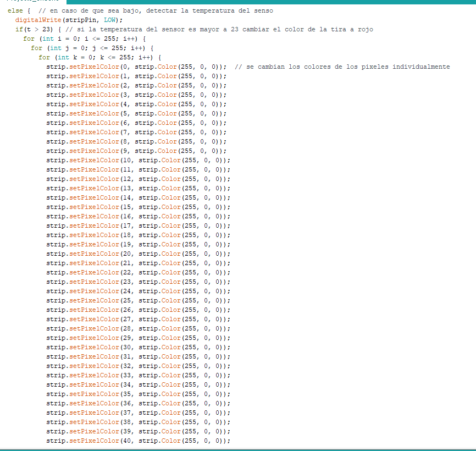Click the 'for (int j = 0' loop line
The image size is (476, 451).
pyautogui.click(x=92, y=48)
